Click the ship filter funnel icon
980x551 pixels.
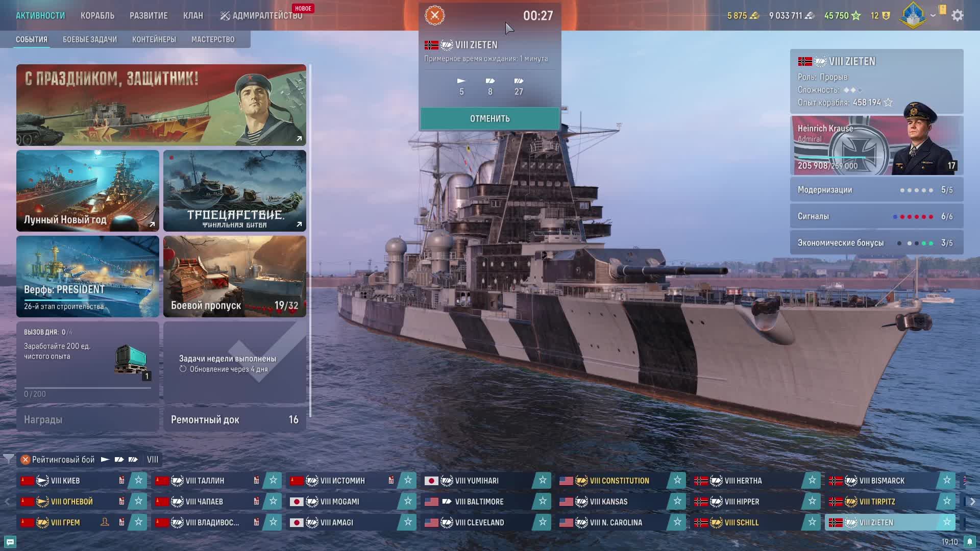(8, 459)
